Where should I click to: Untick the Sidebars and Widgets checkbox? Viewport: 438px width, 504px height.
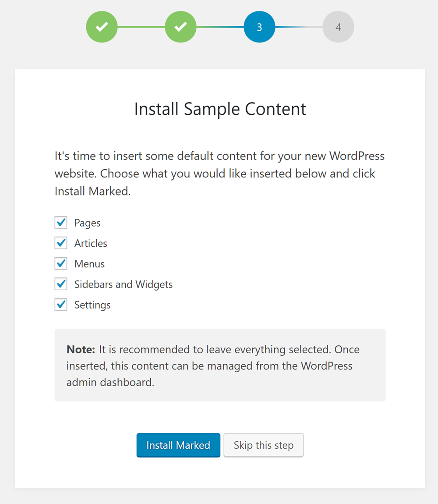[61, 284]
